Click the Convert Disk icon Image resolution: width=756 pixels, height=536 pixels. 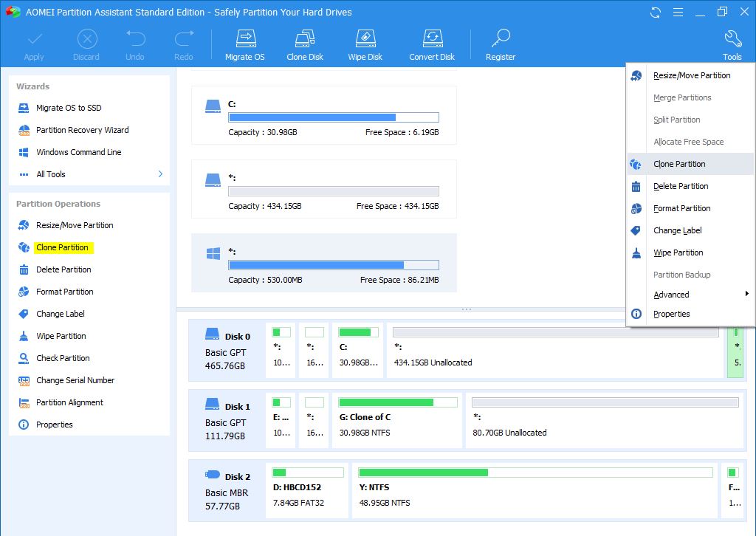coord(432,44)
